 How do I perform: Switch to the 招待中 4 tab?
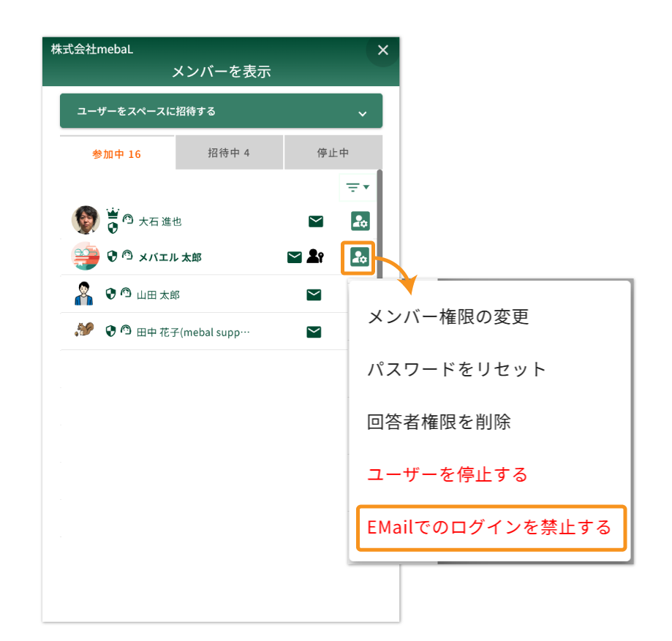(229, 153)
